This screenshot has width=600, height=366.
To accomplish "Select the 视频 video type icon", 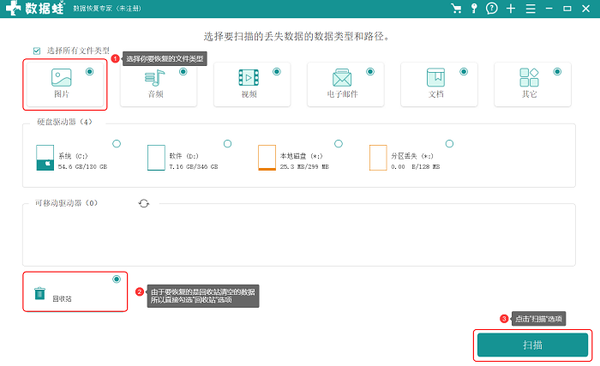I will click(x=249, y=78).
